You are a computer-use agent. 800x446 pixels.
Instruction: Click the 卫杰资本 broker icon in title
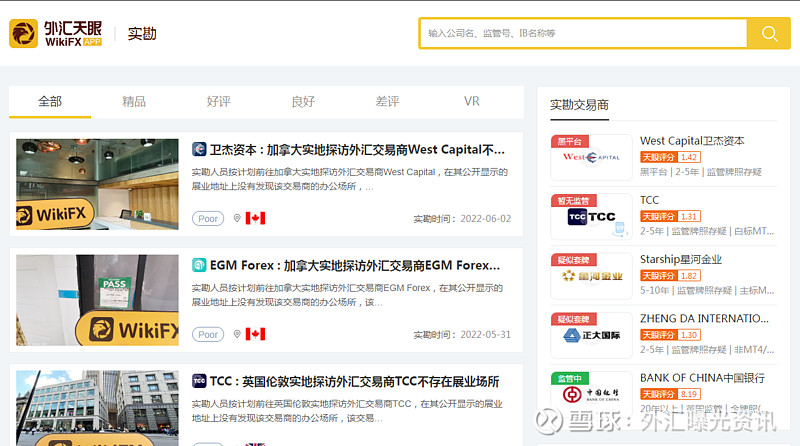click(199, 150)
